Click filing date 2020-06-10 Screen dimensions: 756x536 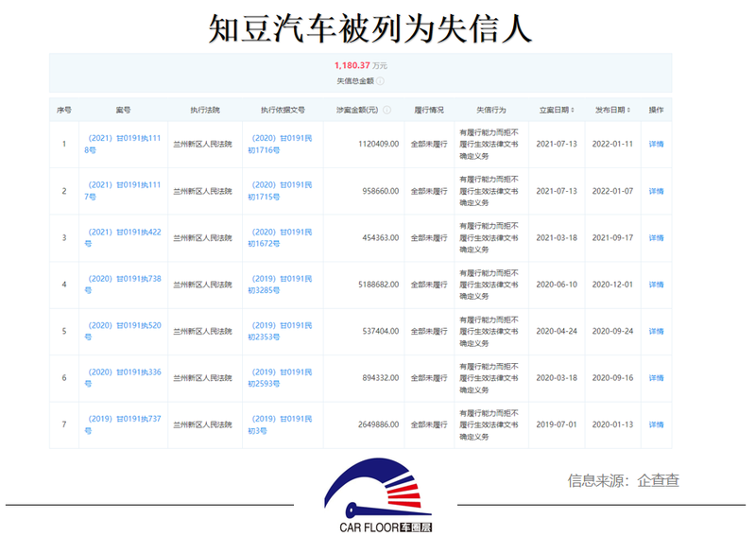click(x=557, y=285)
